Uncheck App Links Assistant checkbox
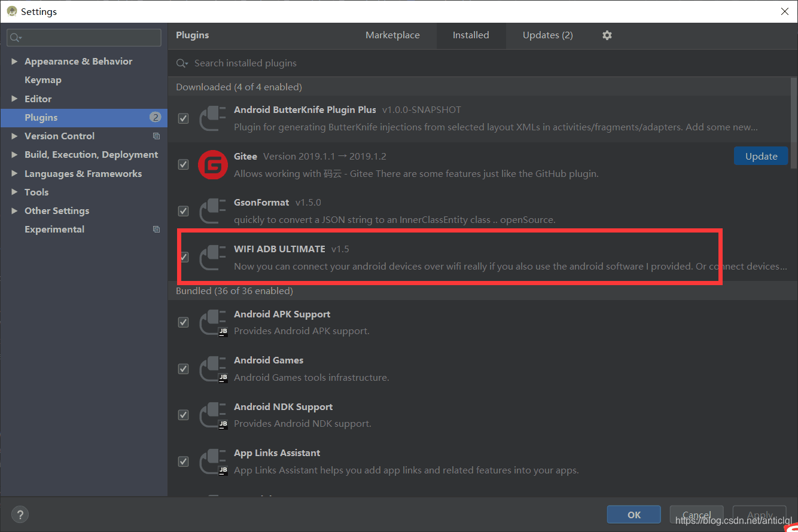This screenshot has width=798, height=532. [x=184, y=461]
